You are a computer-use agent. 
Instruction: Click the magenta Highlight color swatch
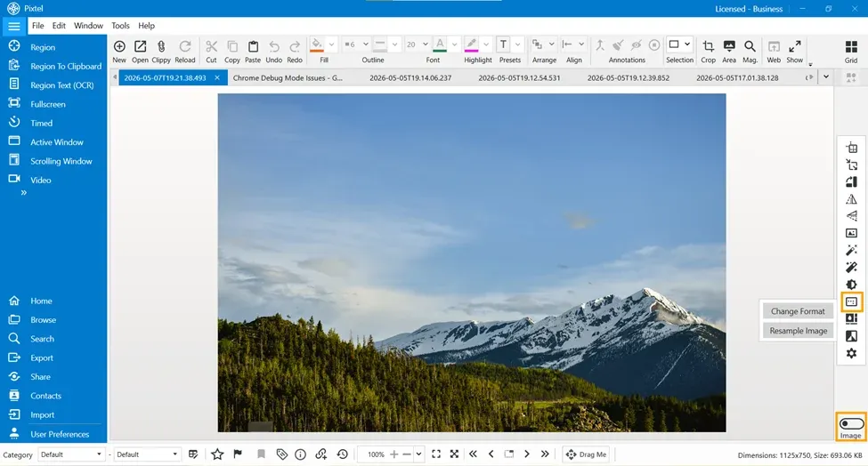[x=471, y=44]
